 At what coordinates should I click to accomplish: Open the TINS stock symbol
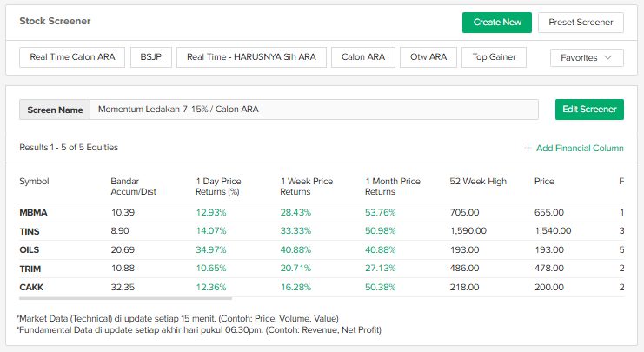(30, 231)
